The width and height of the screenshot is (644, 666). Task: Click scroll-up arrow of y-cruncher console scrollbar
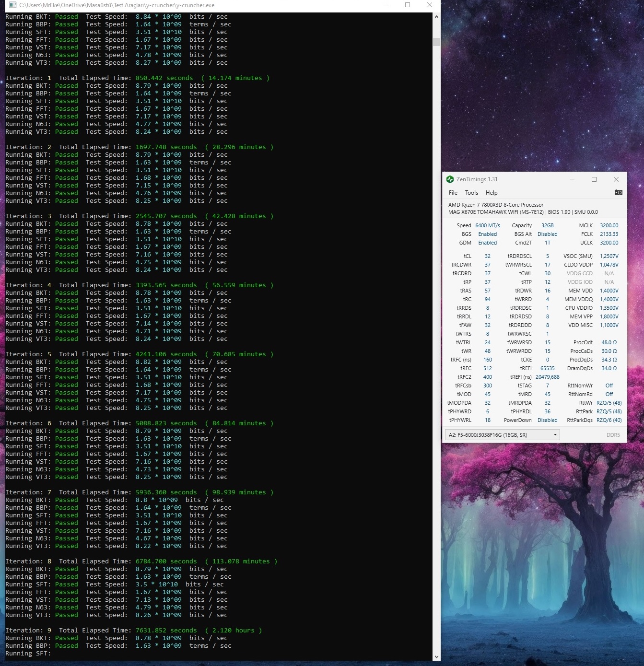coord(436,17)
